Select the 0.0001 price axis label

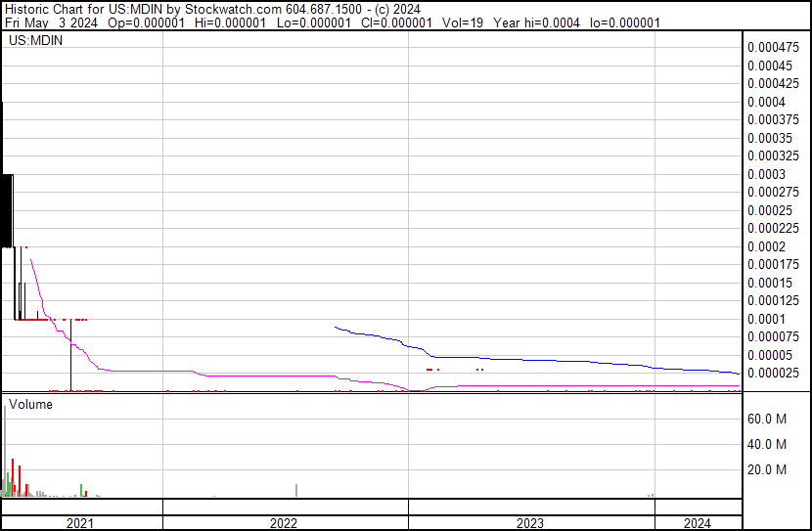[x=766, y=320]
